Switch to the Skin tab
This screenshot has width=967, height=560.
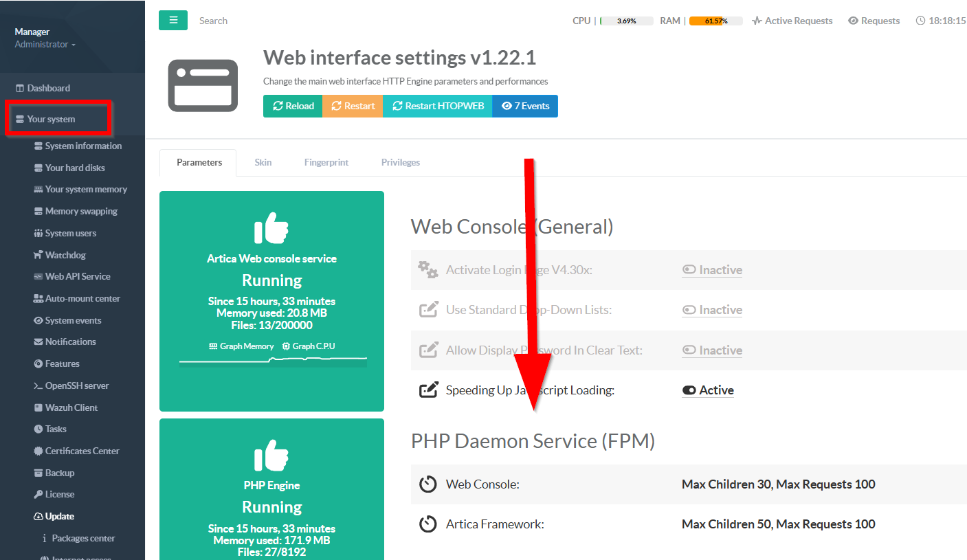(x=263, y=163)
